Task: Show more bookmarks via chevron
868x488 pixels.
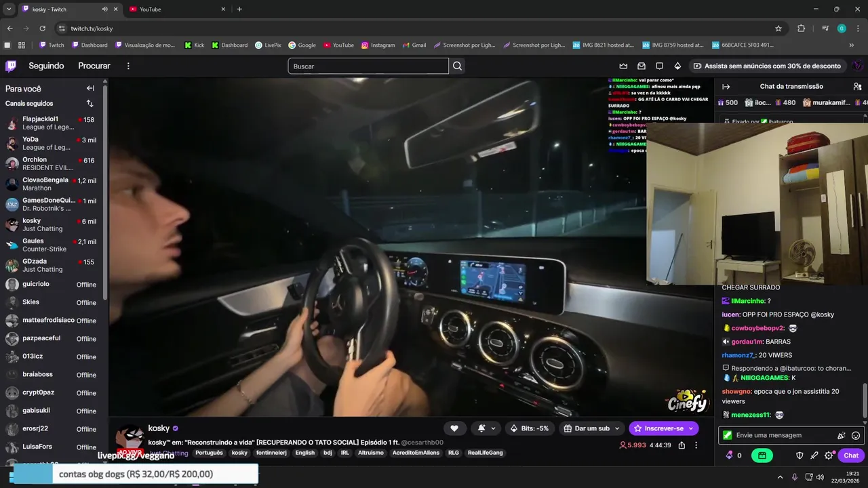Action: pos(852,45)
